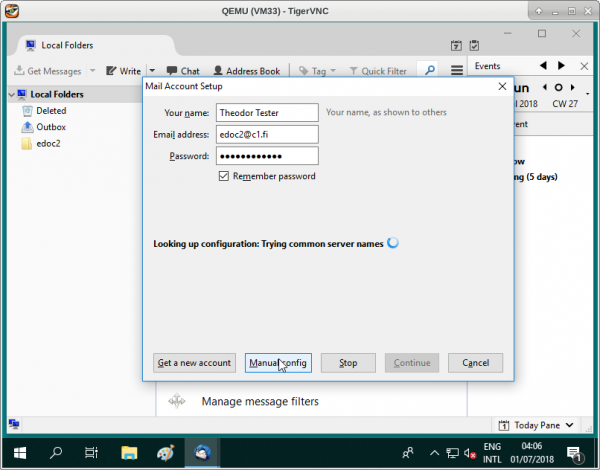Viewport: 600px width, 470px height.
Task: Click the mini calendar today circle
Action: click(x=559, y=87)
